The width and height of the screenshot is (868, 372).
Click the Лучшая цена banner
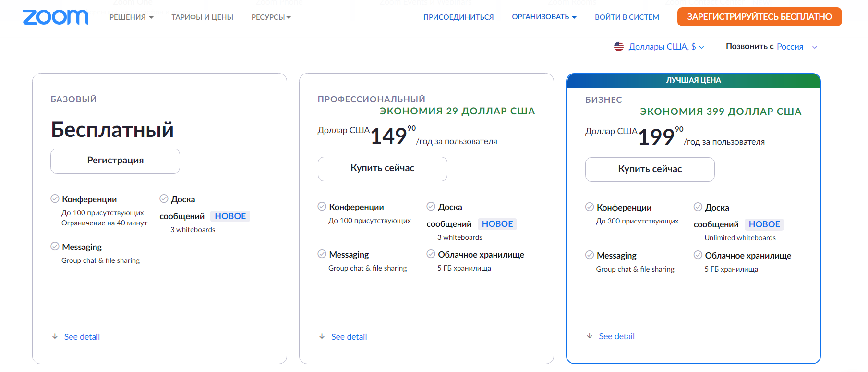[x=693, y=80]
